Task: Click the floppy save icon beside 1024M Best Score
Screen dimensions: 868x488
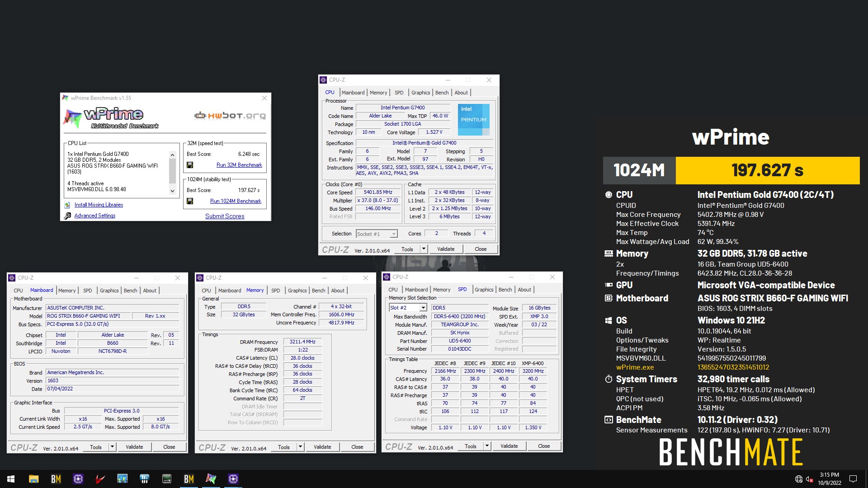Action: (190, 201)
